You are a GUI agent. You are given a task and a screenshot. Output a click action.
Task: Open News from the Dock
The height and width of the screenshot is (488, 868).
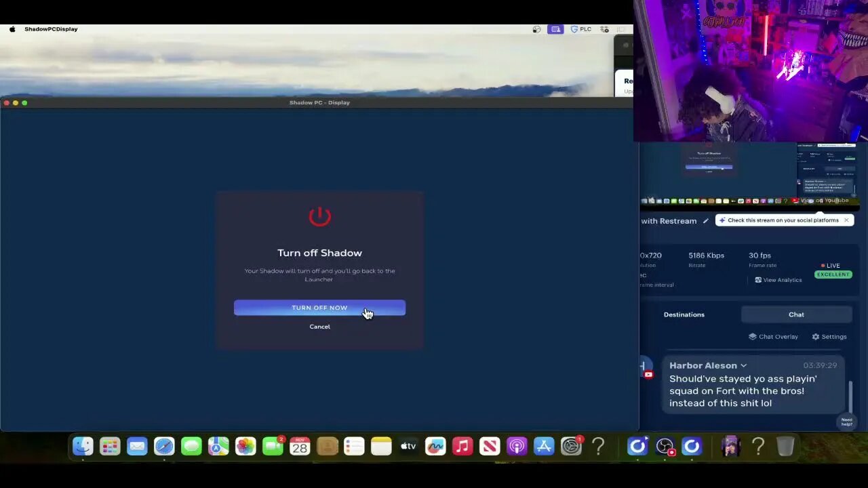(490, 447)
